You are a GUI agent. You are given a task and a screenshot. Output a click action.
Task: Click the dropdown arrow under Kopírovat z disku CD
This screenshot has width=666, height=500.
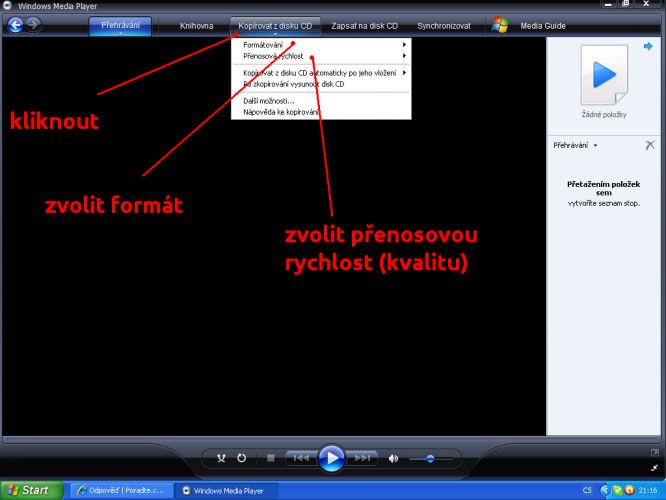pyautogui.click(x=275, y=34)
